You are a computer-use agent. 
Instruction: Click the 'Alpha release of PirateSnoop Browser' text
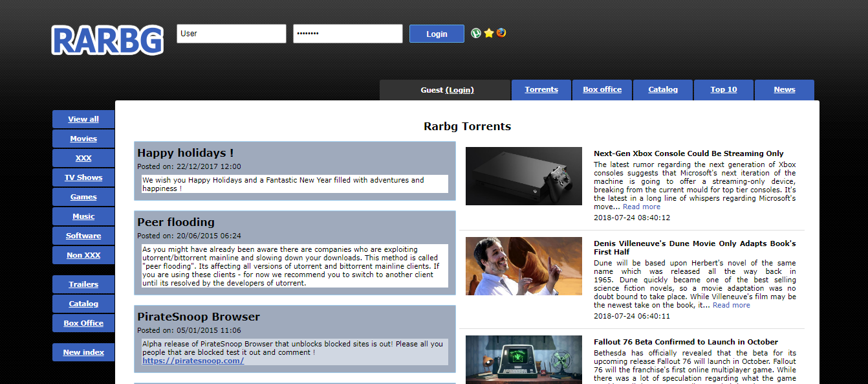292,348
